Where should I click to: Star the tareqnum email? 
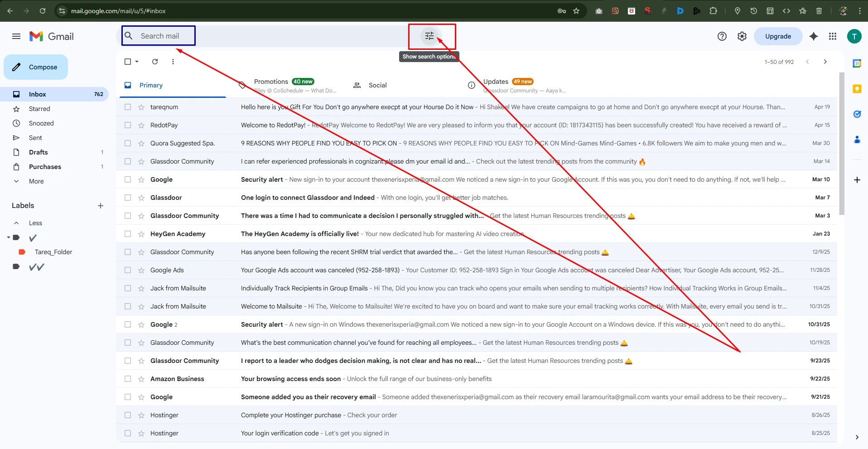pyautogui.click(x=141, y=107)
